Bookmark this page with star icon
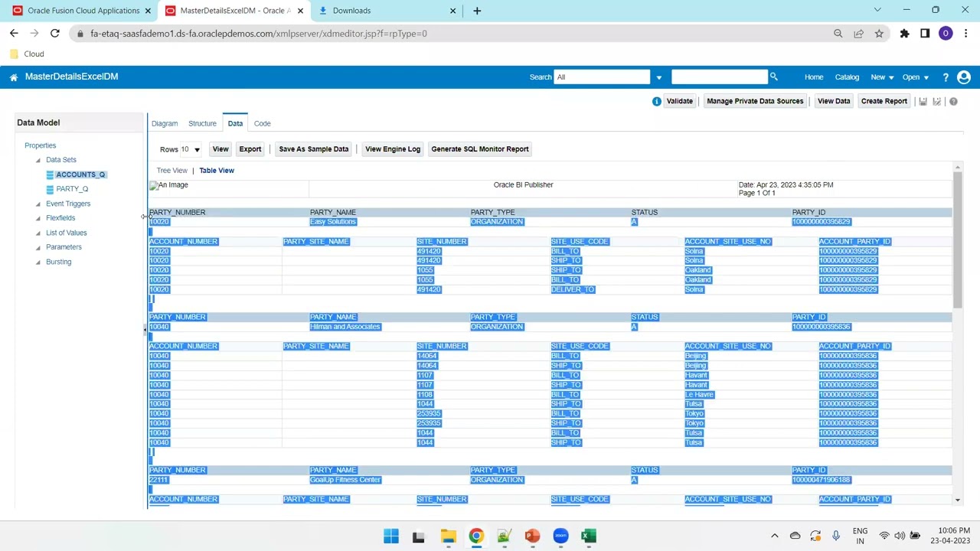Screen dimensions: 980x551 coord(879,34)
